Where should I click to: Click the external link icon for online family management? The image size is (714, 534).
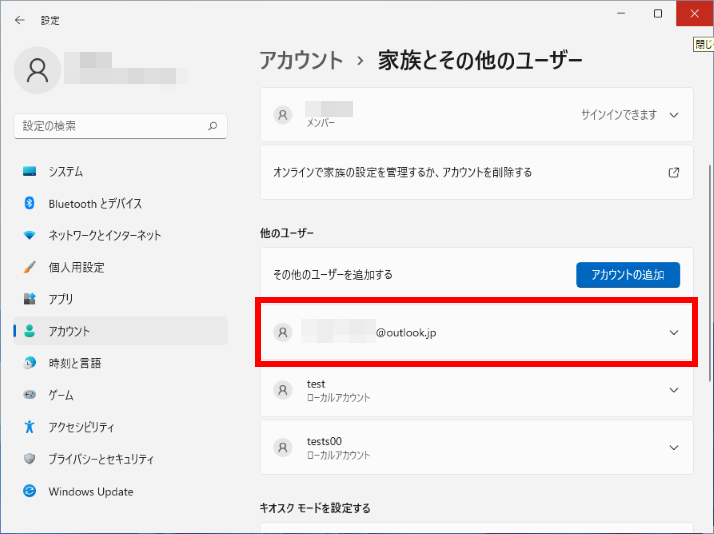click(x=673, y=173)
